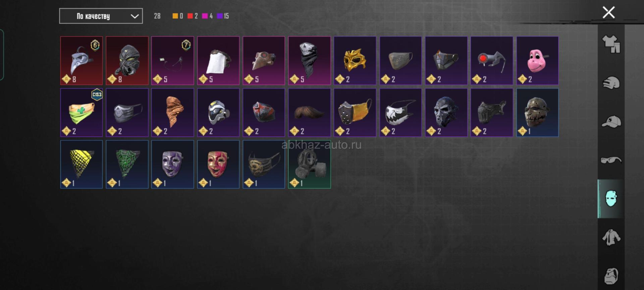Screen dimensions: 644x290
Task: Select the gas mask in green tile
Action: (x=309, y=164)
